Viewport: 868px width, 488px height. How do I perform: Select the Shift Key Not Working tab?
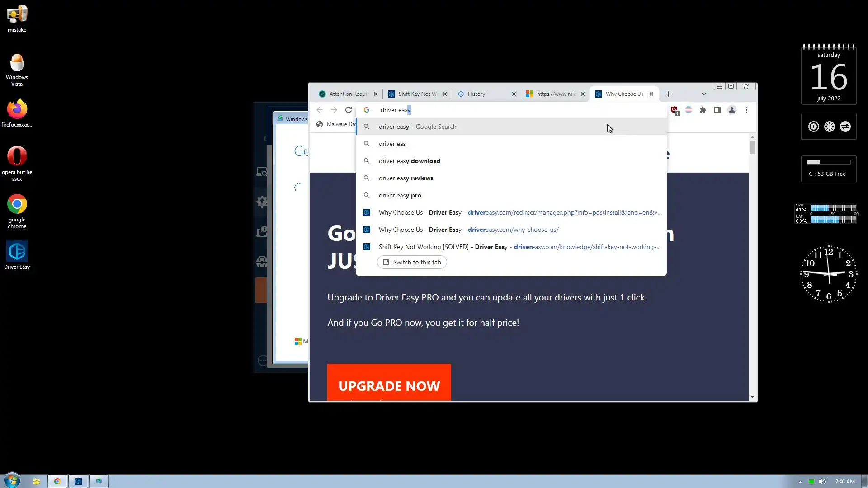414,94
